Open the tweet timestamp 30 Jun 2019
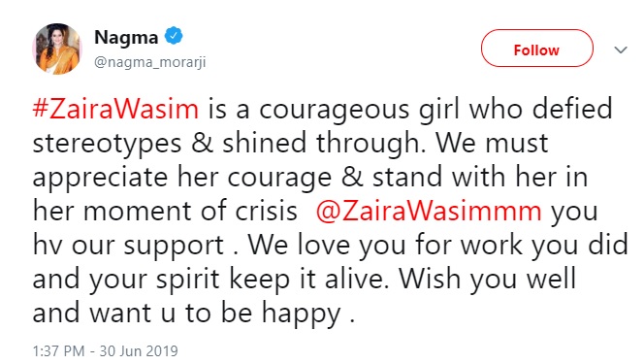 [105, 350]
